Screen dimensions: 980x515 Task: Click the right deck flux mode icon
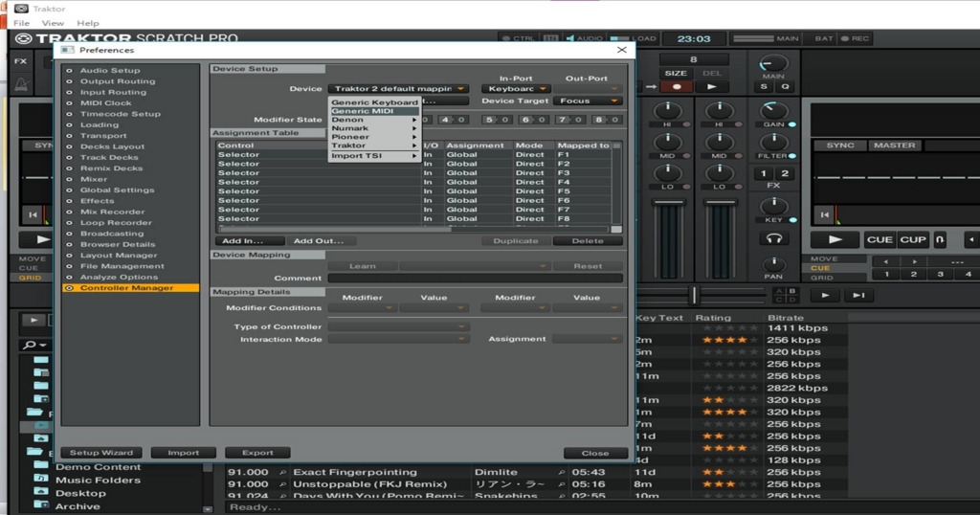(x=940, y=239)
